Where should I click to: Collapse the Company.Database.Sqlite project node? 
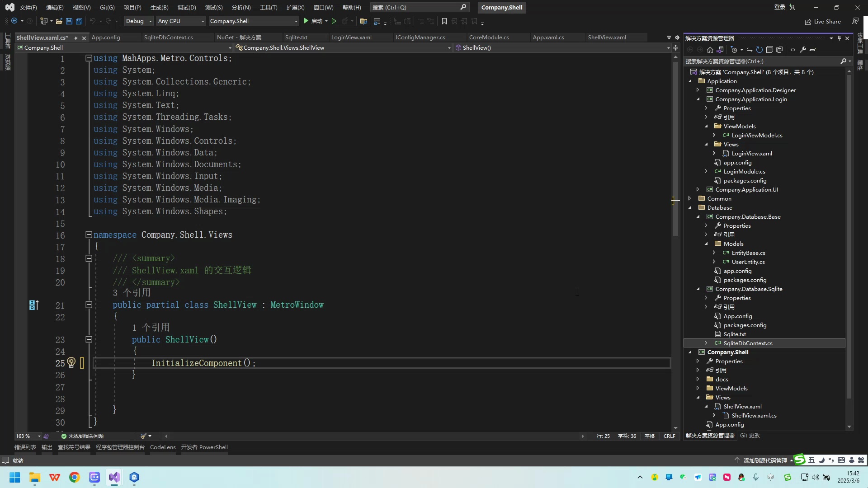698,289
